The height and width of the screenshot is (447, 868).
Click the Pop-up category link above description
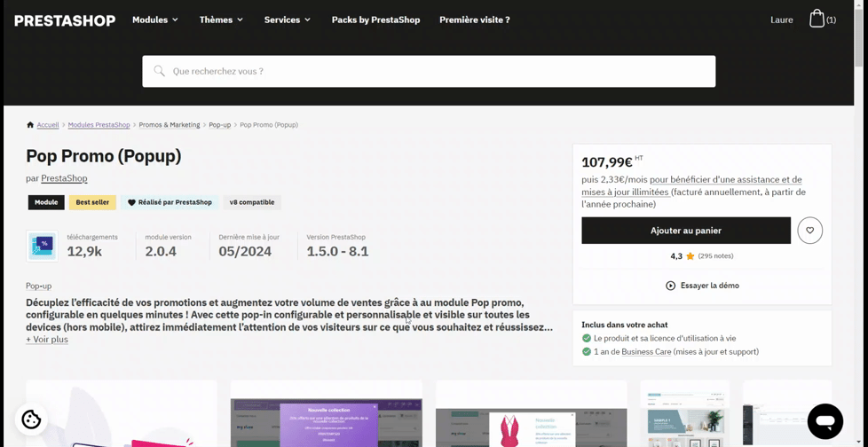pyautogui.click(x=39, y=286)
